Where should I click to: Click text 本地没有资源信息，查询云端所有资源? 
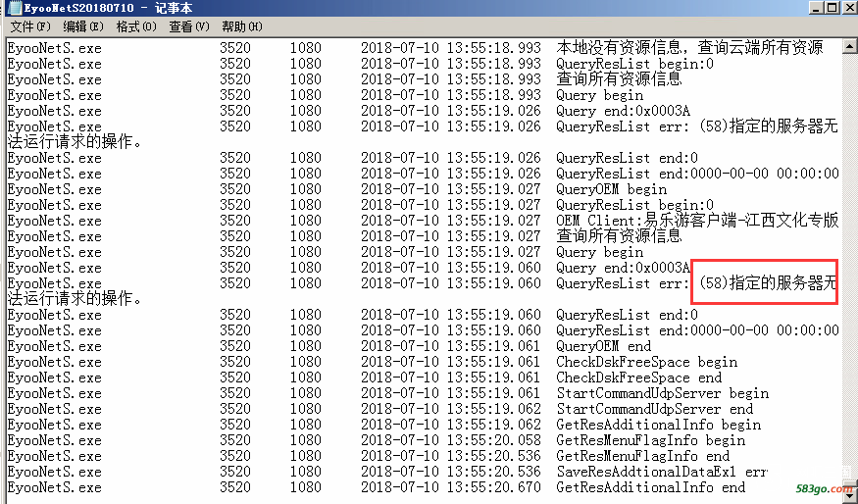[x=689, y=48]
